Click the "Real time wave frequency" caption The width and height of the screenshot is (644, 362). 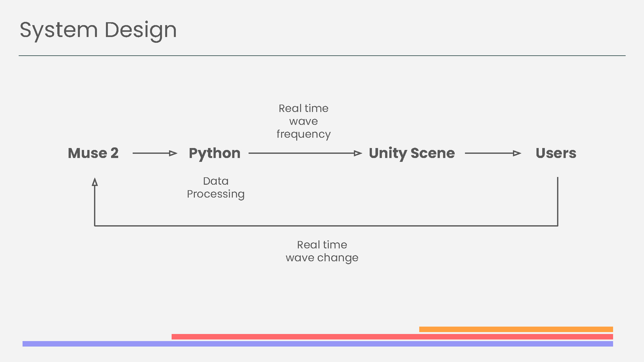tap(303, 121)
